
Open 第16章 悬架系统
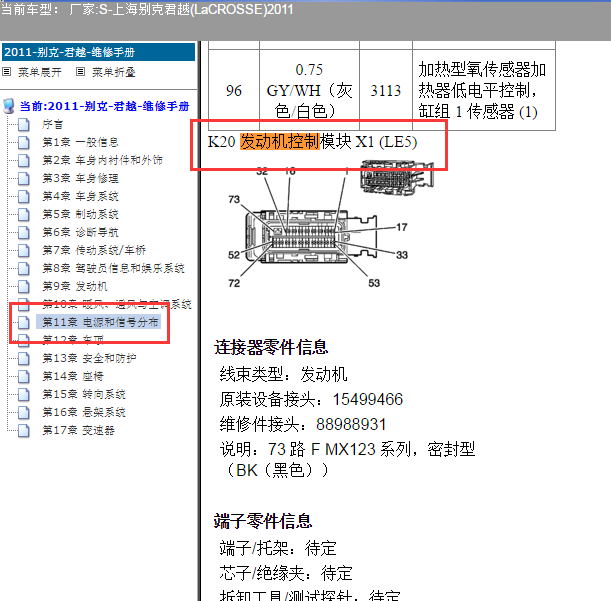click(x=84, y=412)
